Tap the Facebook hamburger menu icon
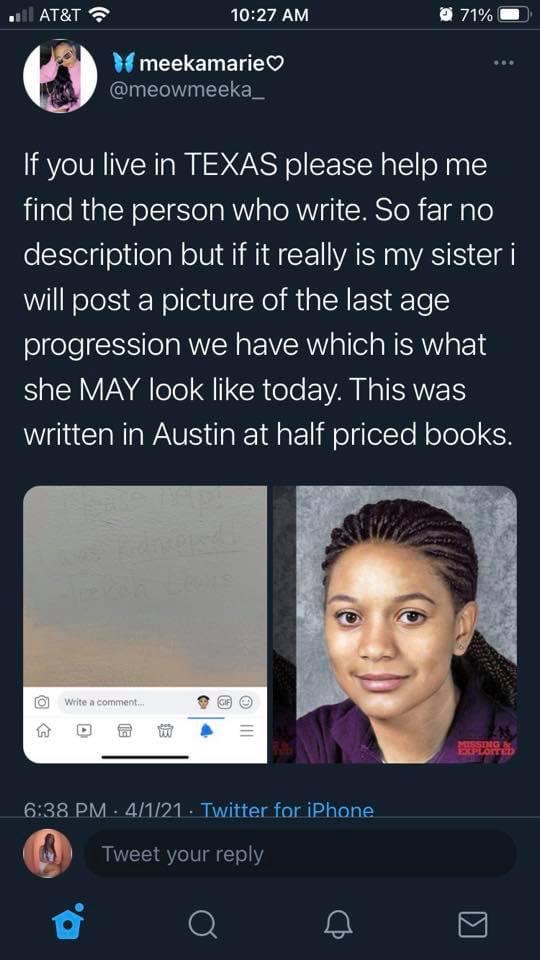 [x=246, y=730]
